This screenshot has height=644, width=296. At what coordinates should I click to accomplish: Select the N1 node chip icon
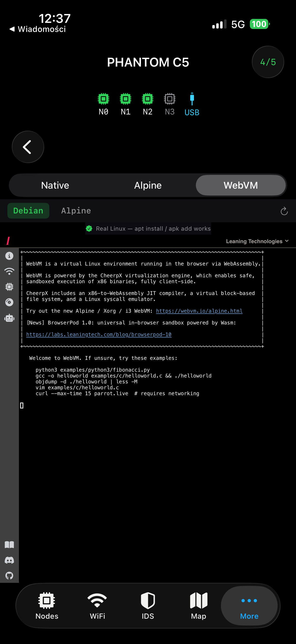[x=126, y=99]
